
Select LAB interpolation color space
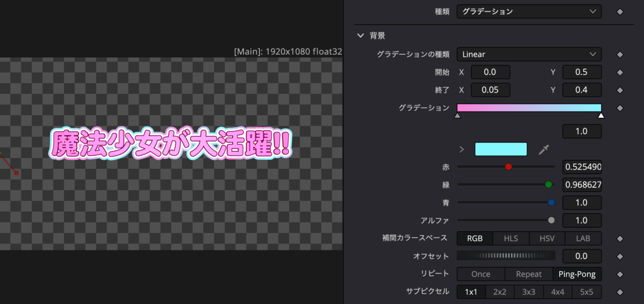pos(583,239)
